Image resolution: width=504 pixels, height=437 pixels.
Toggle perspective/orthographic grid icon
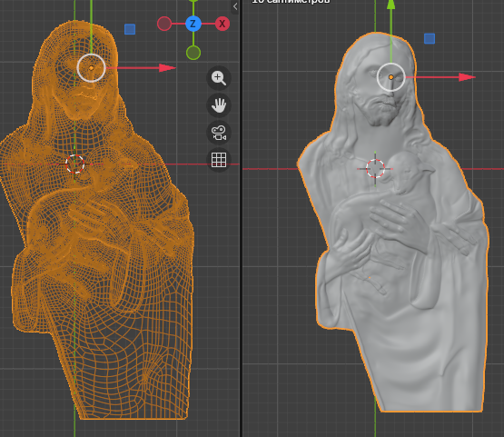click(x=219, y=160)
